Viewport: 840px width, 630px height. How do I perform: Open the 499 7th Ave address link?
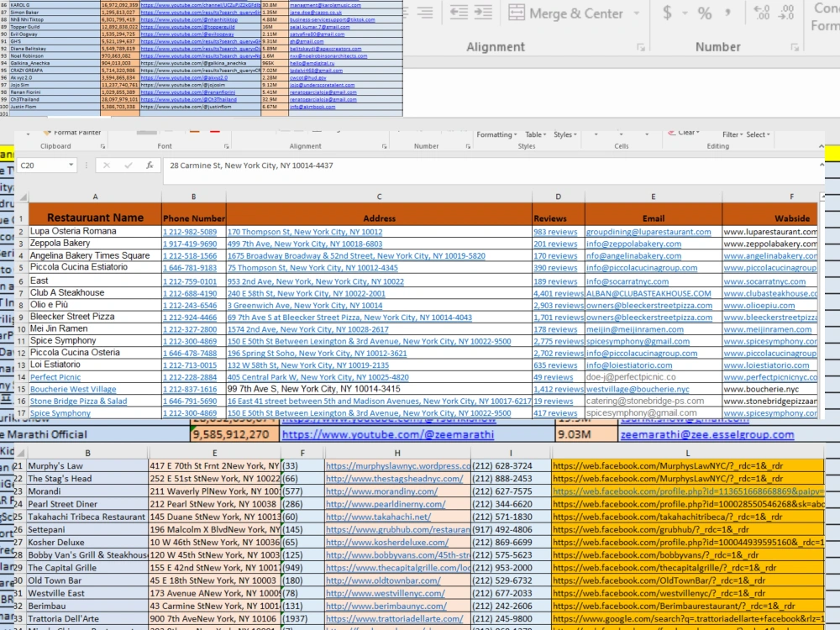(305, 244)
